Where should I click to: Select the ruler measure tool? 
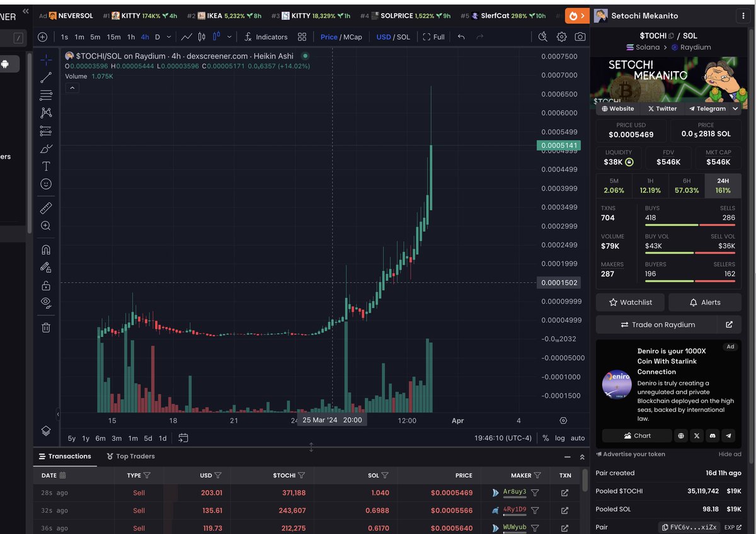coord(46,208)
